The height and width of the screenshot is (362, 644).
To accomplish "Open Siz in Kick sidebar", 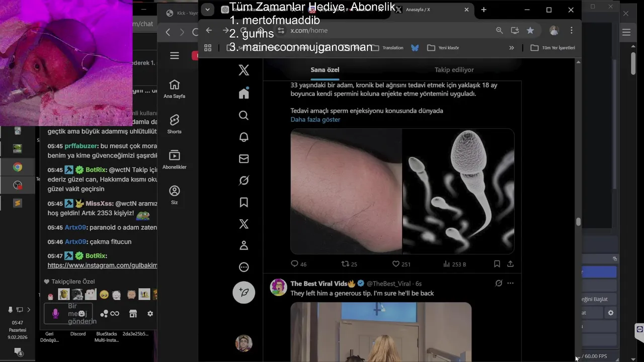I will tap(175, 195).
